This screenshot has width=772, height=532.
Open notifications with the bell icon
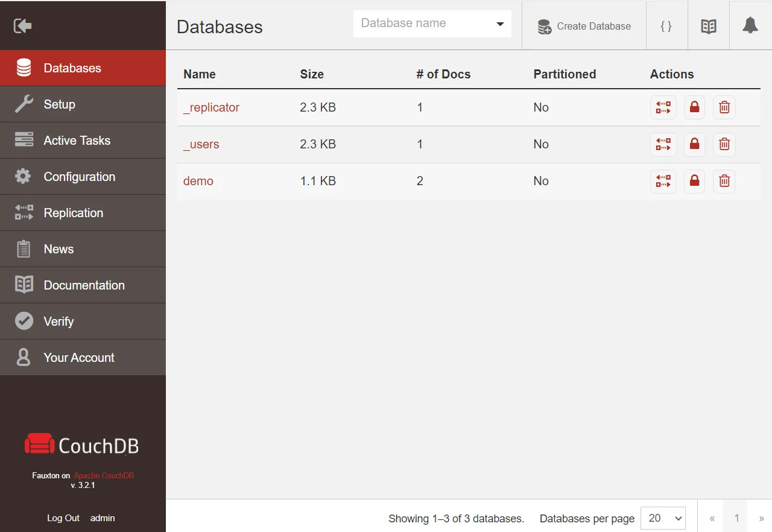coord(750,26)
